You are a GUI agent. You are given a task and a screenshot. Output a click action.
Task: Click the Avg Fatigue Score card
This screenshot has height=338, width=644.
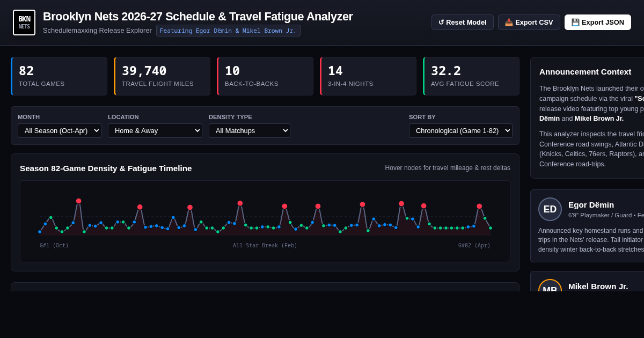471,76
